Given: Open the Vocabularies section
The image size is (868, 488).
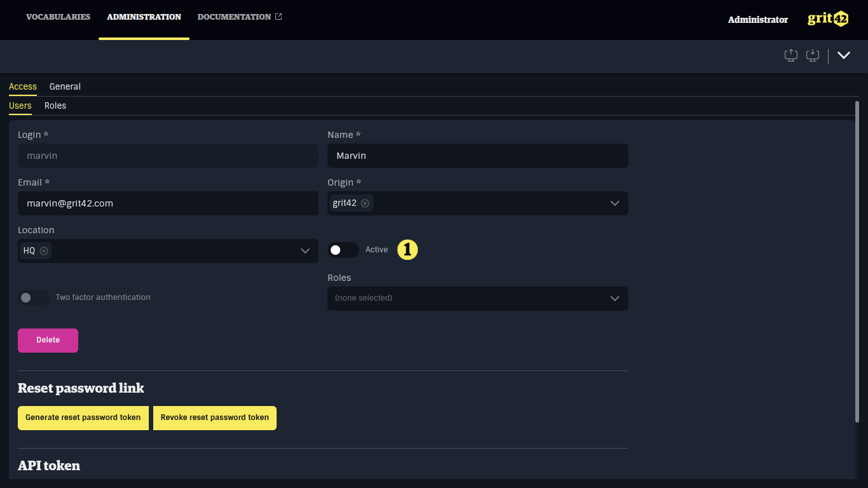Looking at the screenshot, I should [x=58, y=17].
